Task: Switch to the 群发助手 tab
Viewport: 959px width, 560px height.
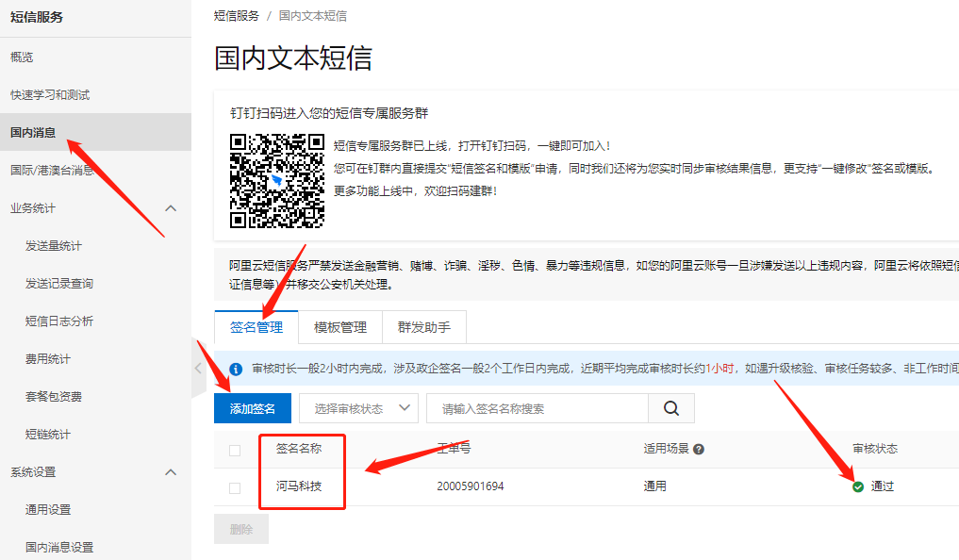Action: (x=423, y=327)
